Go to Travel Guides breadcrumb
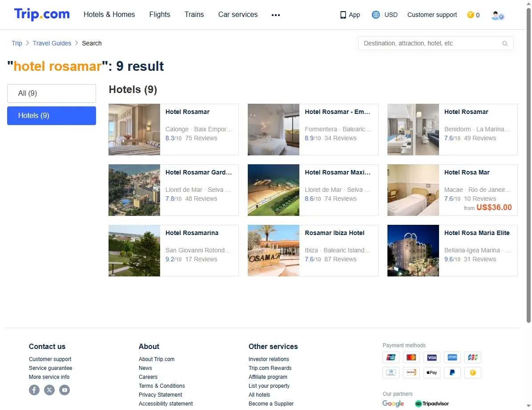 pos(52,43)
